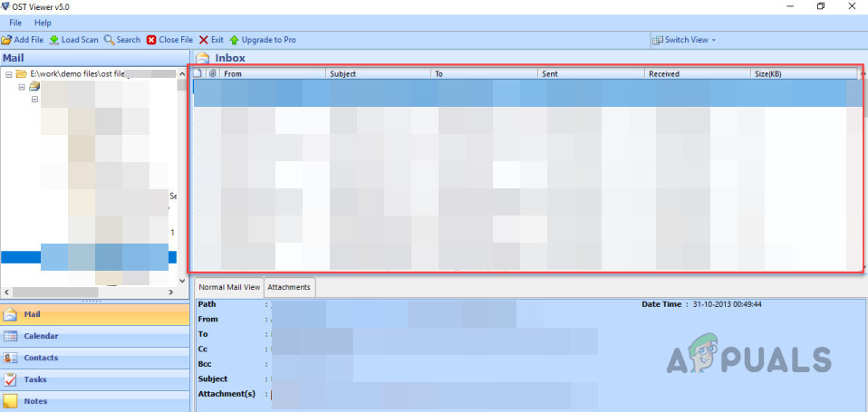
Task: Open the Mail navigation pane
Action: click(x=94, y=315)
